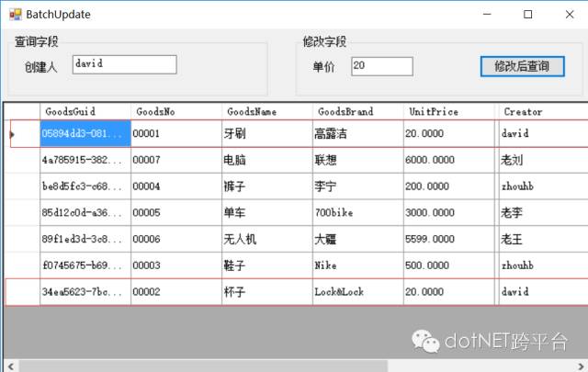Select the cell 700bike

[357, 212]
